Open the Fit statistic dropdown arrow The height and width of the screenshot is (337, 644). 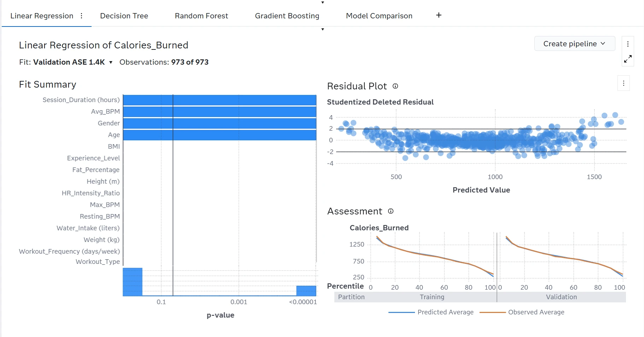pyautogui.click(x=111, y=63)
